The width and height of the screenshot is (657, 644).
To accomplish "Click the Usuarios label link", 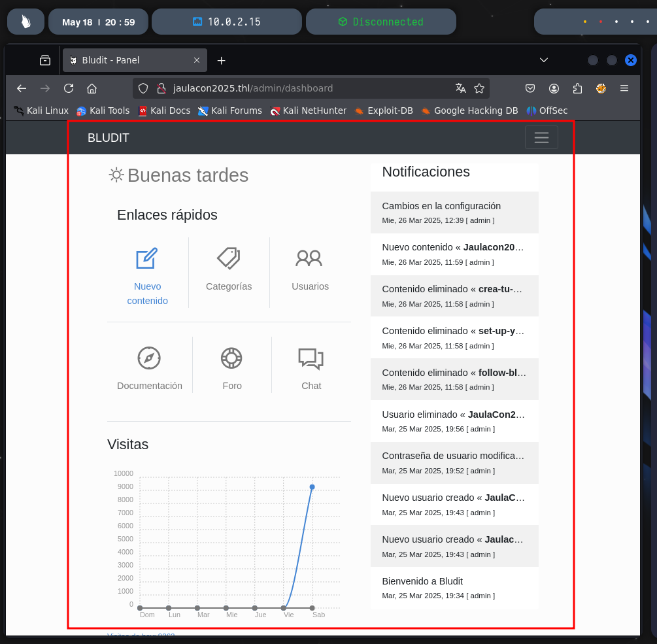I will (x=310, y=286).
